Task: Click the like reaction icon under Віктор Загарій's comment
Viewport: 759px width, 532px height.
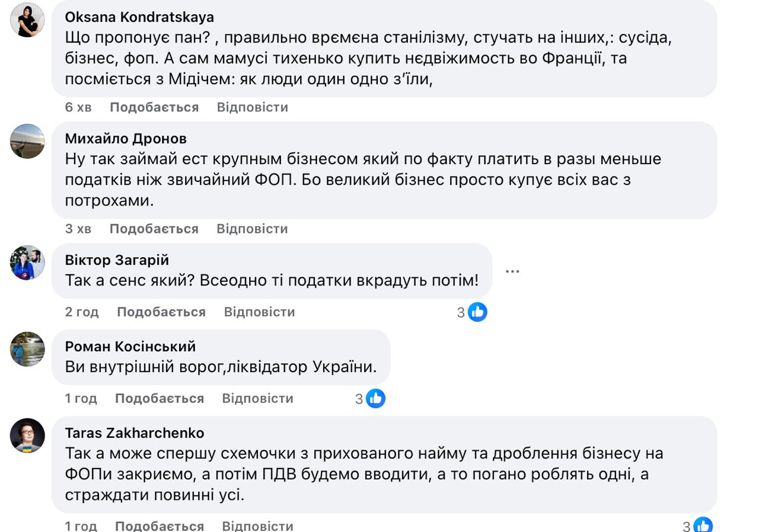Action: (477, 312)
